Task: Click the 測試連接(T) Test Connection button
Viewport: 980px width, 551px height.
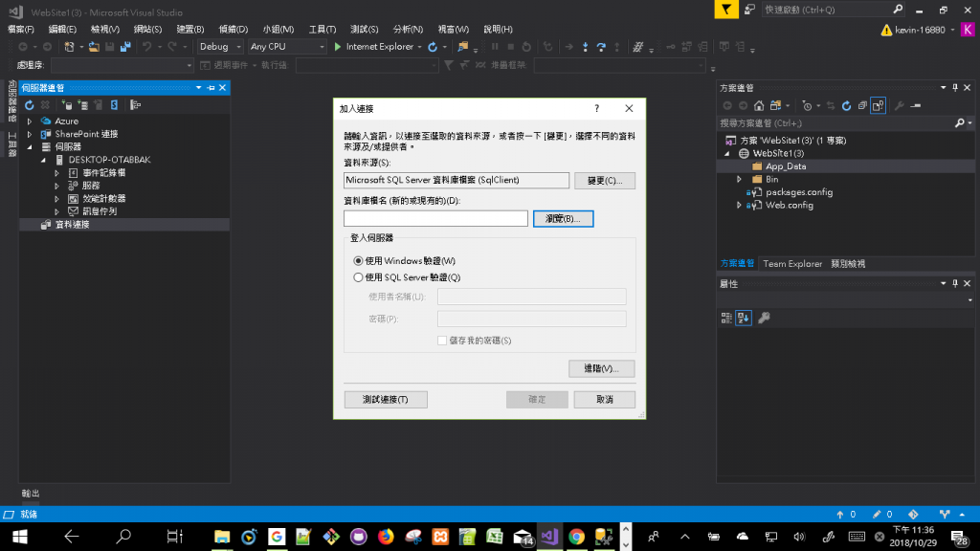Action: tap(386, 399)
